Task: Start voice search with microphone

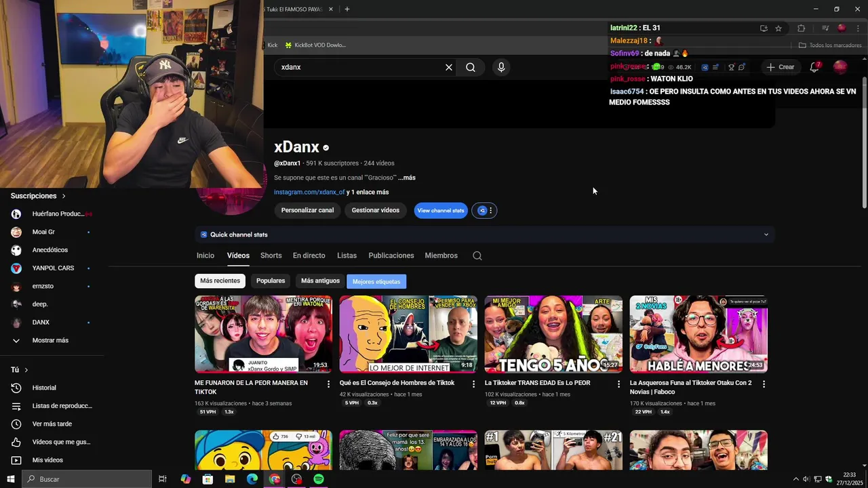Action: 501,67
